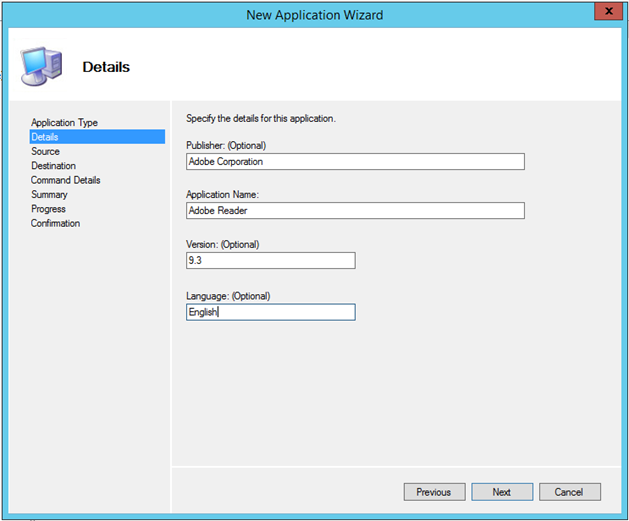Select the highlighted Details step in the sidebar
This screenshot has width=629, height=521.
45,137
